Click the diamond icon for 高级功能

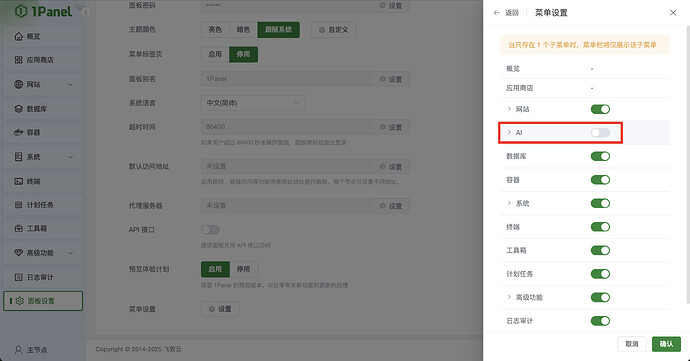[18, 253]
